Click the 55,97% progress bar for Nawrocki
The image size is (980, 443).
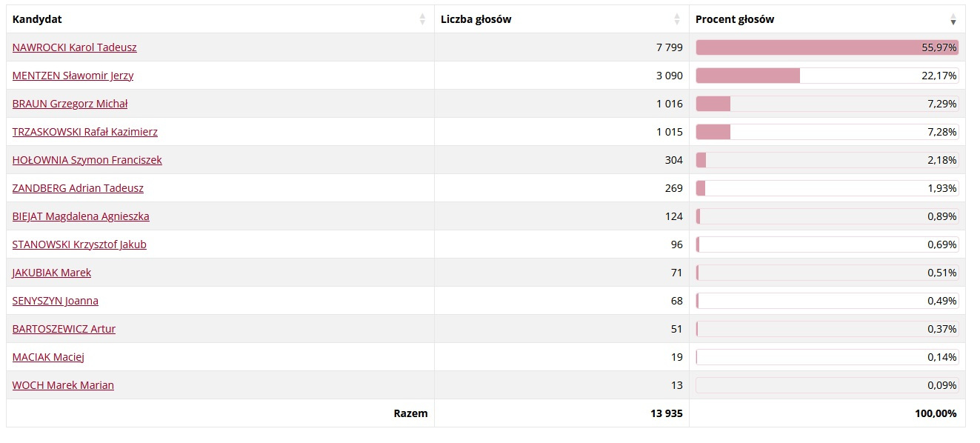827,47
